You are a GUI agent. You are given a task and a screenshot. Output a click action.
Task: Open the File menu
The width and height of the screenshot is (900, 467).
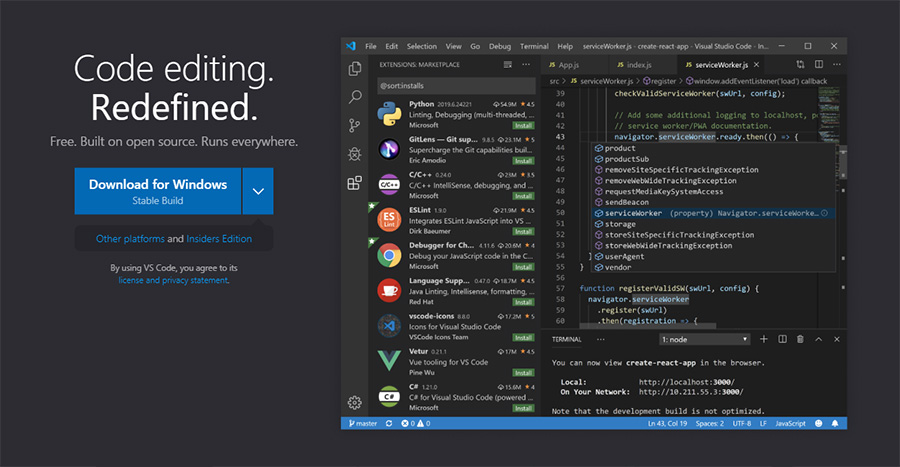tap(371, 46)
